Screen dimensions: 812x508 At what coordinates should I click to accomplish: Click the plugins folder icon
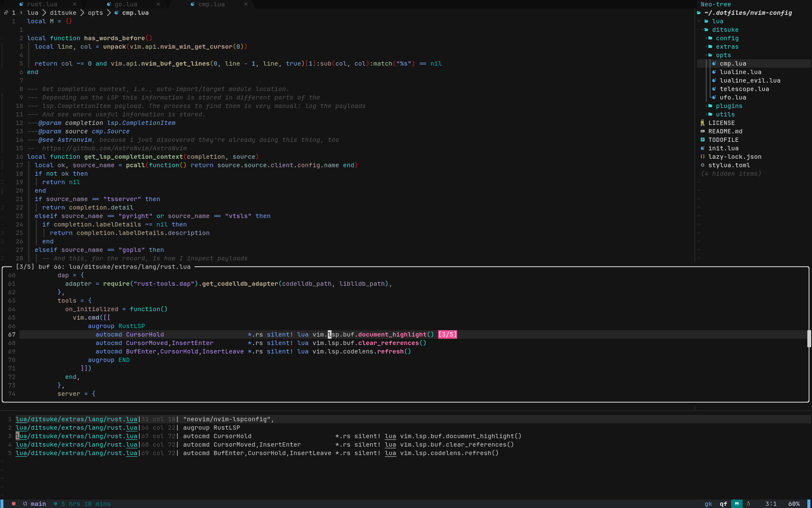710,106
